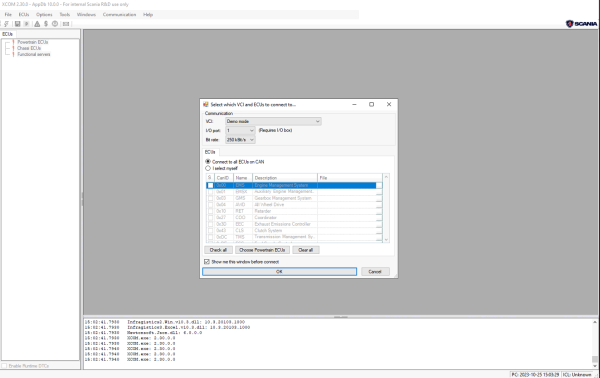Select the 'I select myself' radio button
Image resolution: width=600 pixels, height=378 pixels.
tap(208, 168)
